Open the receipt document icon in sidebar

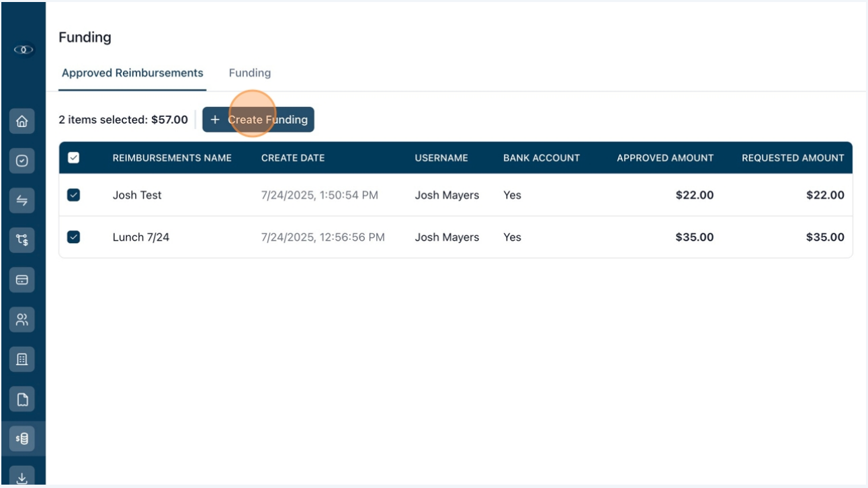pos(22,399)
